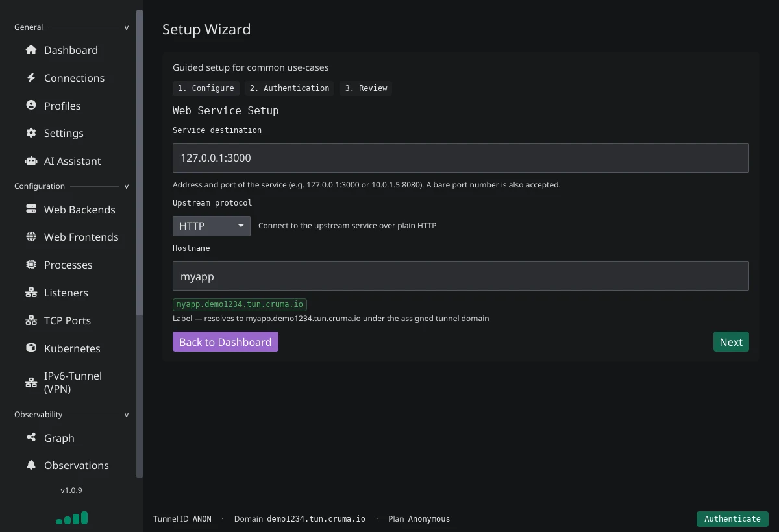Open AI Assistant in sidebar
This screenshot has width=779, height=532.
click(x=71, y=161)
